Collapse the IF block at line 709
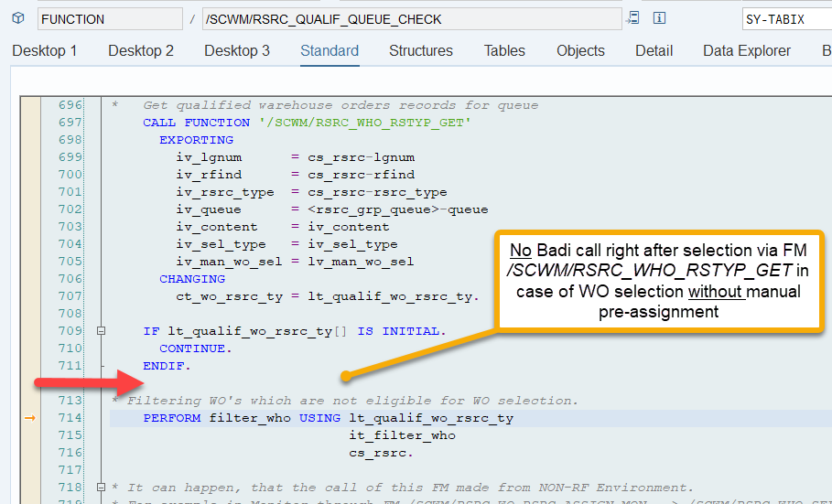Screen dimensions: 832x504 pos(101,331)
